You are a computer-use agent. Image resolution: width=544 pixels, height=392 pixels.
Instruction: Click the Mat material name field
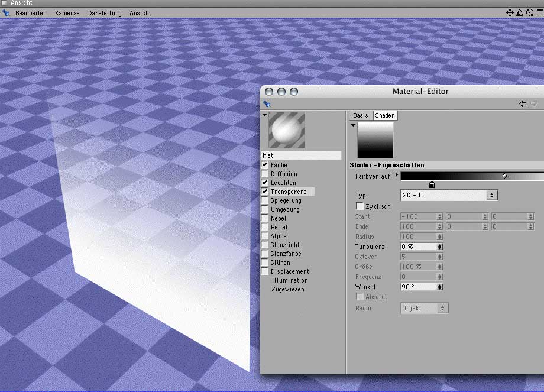[301, 155]
